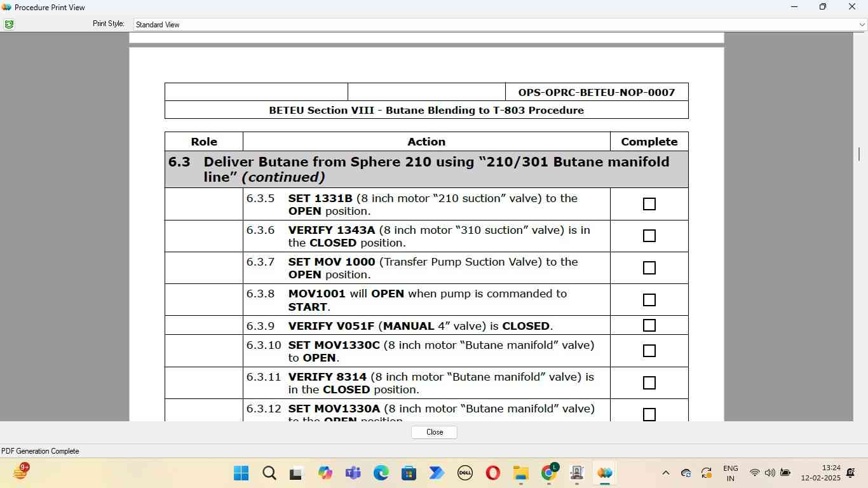Check the box for step 6.3.12
Screen dimensions: 868x488
[649, 414]
